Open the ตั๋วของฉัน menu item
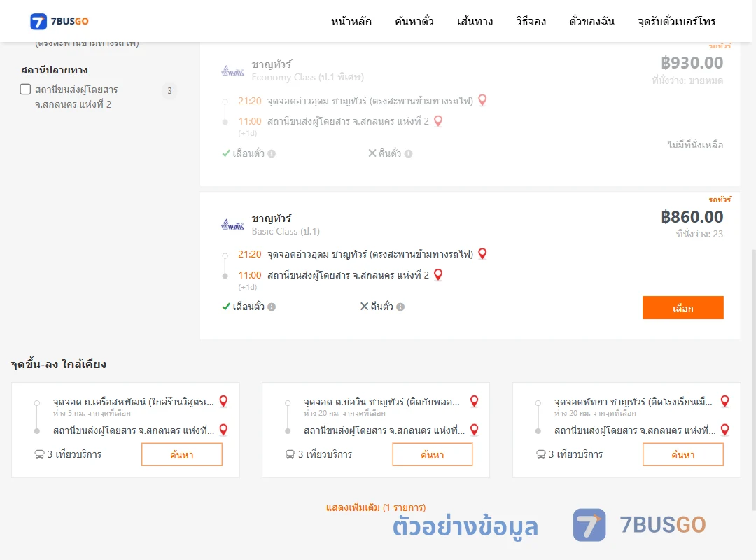 pyautogui.click(x=591, y=21)
